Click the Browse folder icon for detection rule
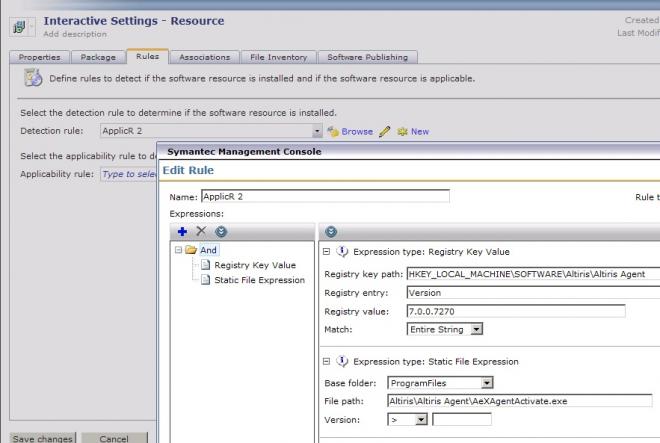Image resolution: width=660 pixels, height=443 pixels. pos(333,132)
